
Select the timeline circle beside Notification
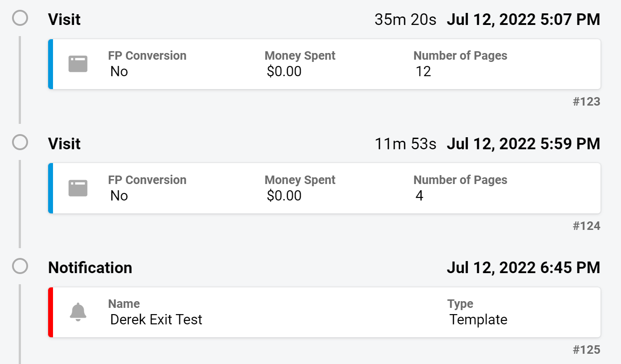[x=20, y=267]
